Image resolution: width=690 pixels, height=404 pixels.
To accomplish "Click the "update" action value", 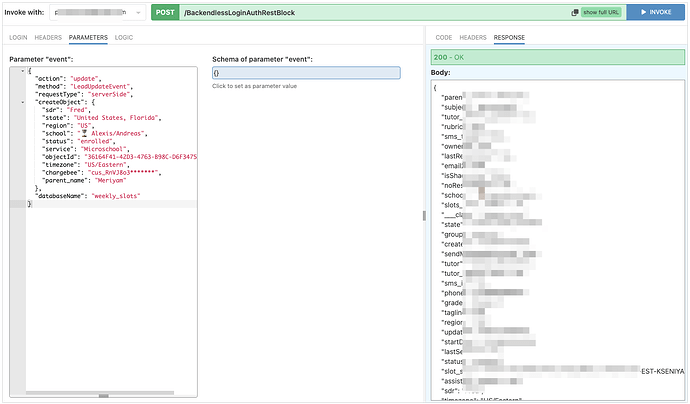I will [x=85, y=79].
